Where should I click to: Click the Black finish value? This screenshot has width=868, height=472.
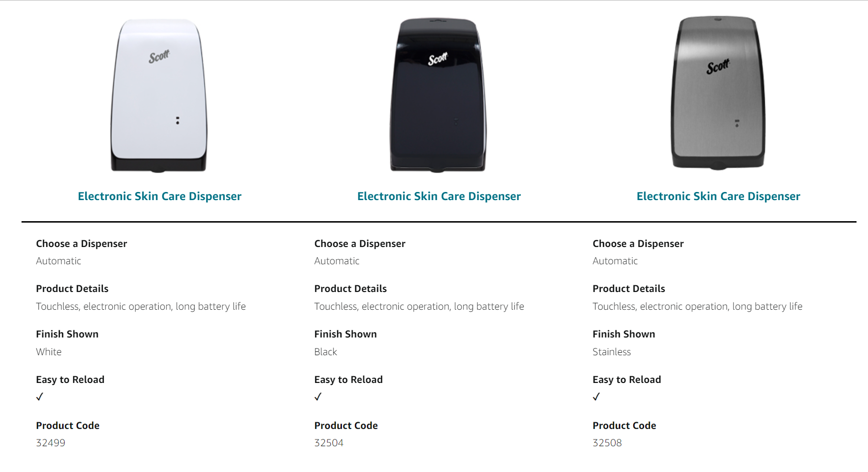point(326,352)
